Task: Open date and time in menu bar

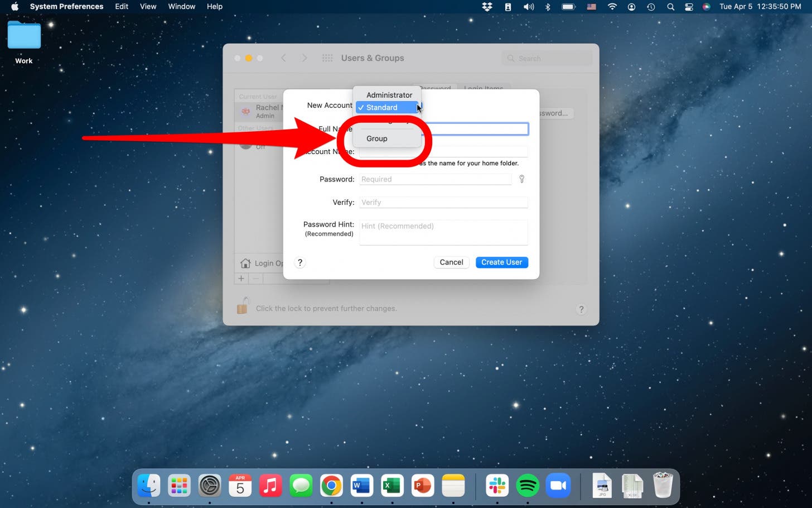Action: [760, 7]
